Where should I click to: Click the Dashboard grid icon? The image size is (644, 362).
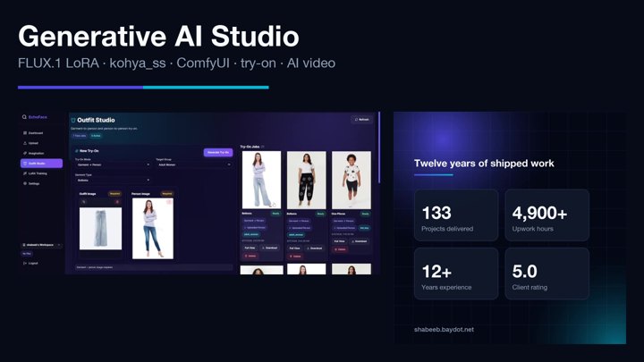click(x=25, y=133)
